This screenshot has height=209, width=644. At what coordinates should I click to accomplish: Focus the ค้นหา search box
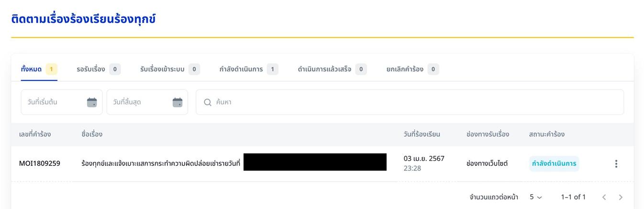(x=411, y=102)
